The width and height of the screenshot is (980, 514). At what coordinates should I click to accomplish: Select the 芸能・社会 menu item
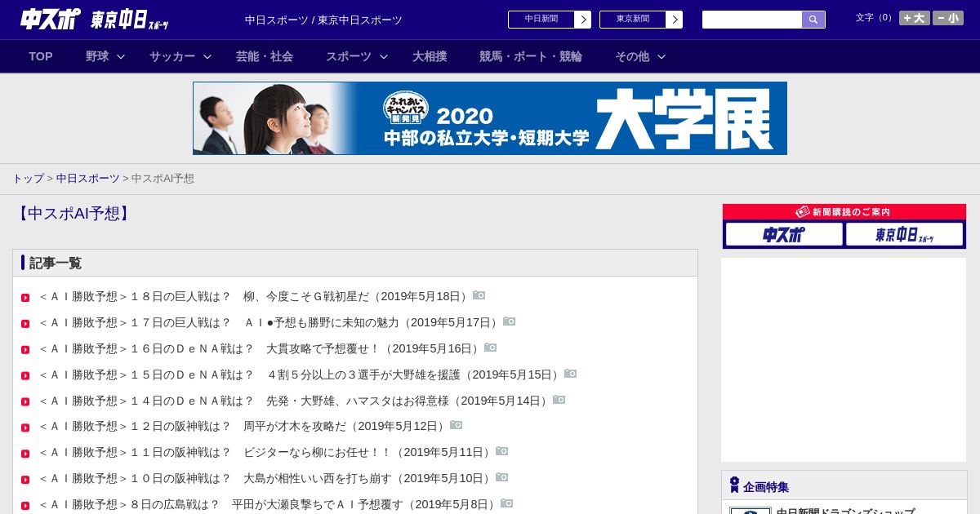tap(265, 56)
